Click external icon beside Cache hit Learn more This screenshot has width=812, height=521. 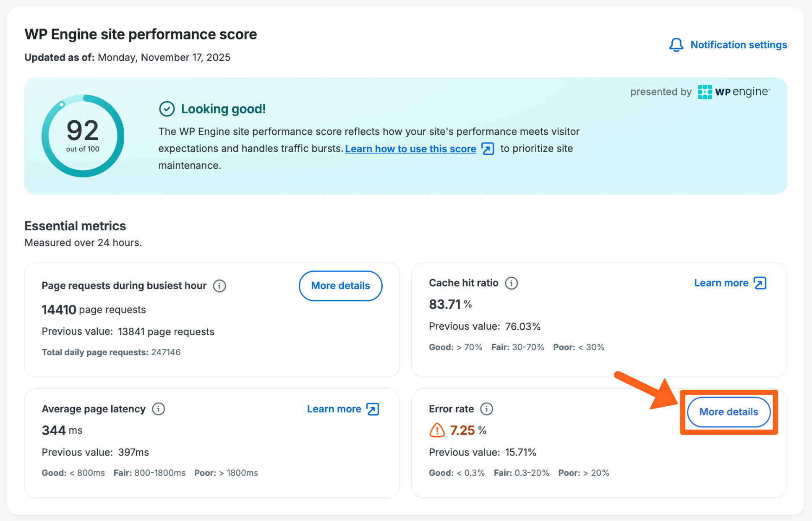760,283
